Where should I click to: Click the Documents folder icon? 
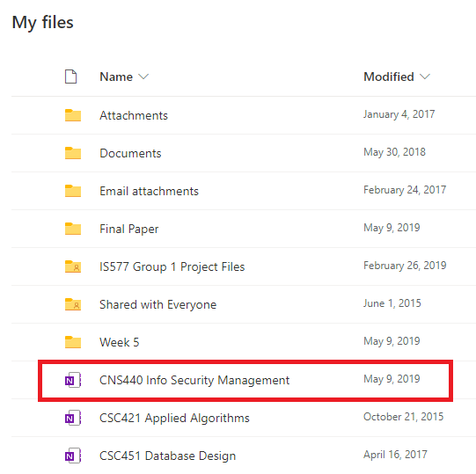pyautogui.click(x=73, y=153)
